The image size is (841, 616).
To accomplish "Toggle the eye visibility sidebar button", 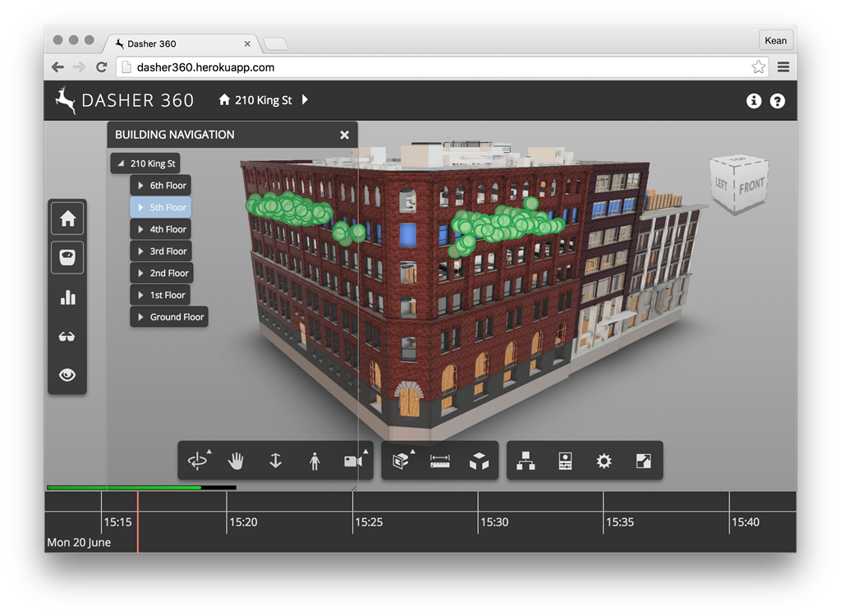I will coord(67,375).
